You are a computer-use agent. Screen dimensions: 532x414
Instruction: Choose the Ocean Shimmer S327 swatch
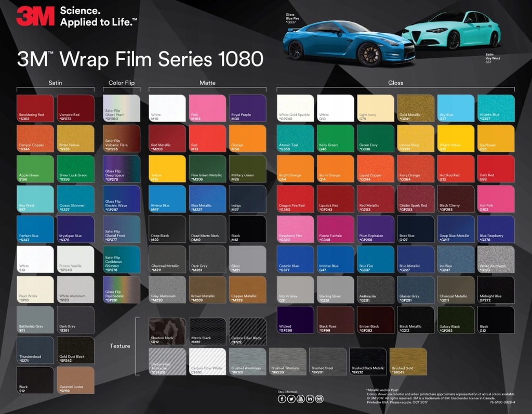point(76,199)
